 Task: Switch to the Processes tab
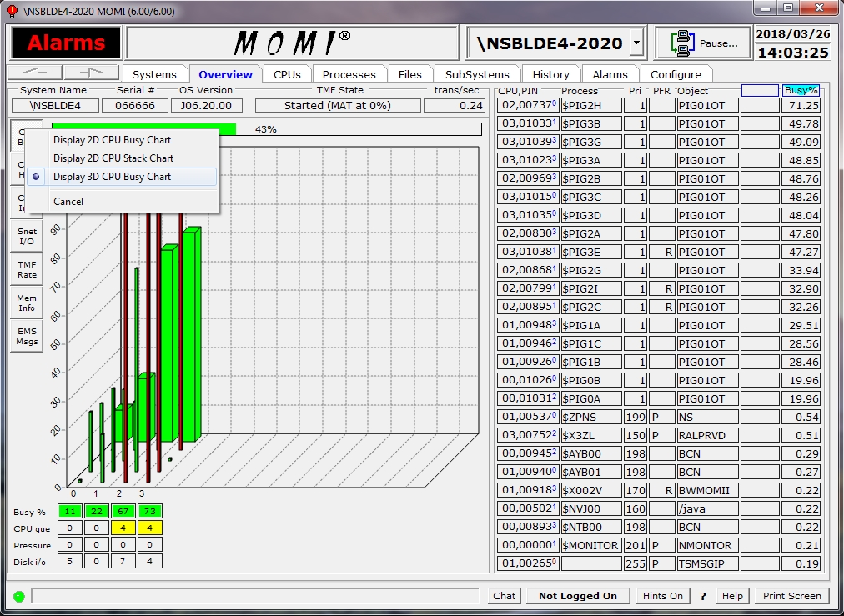point(349,74)
